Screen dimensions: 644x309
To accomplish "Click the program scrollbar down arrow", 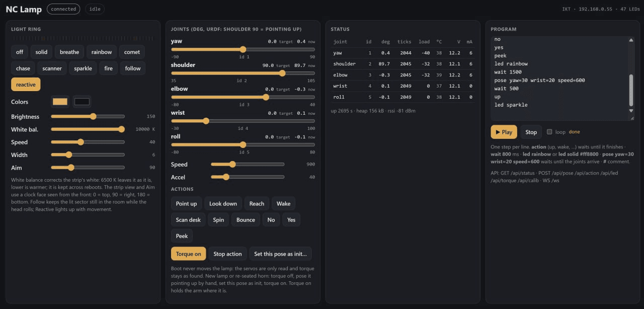I will pyautogui.click(x=631, y=110).
